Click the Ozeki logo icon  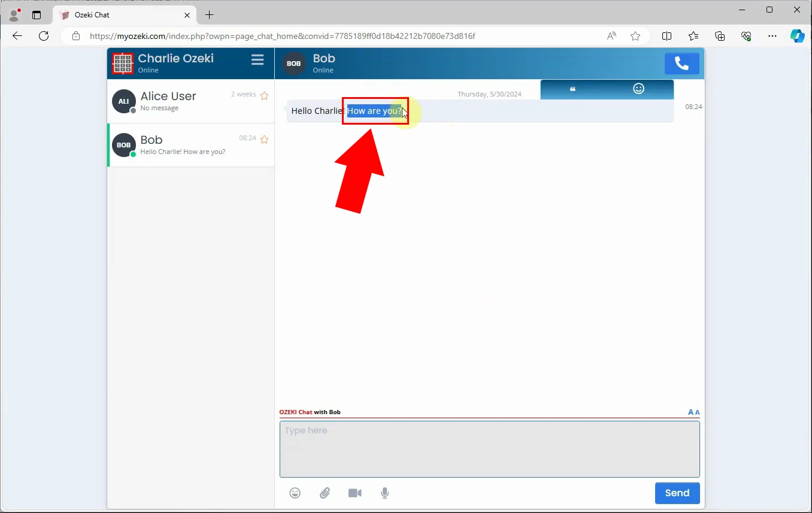123,63
